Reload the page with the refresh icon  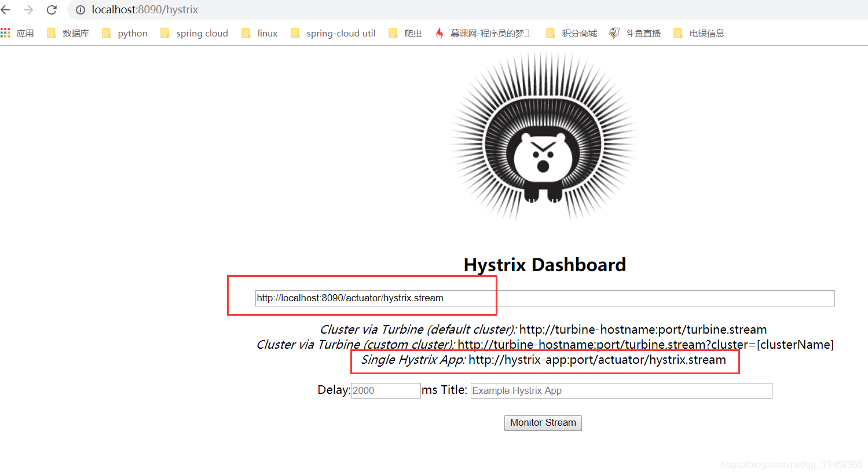coord(52,10)
